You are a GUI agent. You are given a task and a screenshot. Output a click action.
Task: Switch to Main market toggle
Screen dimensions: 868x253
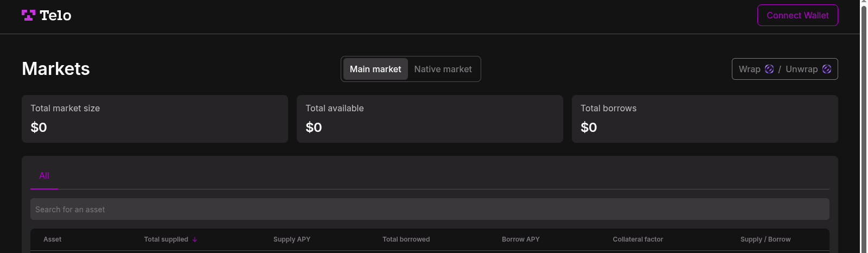click(x=375, y=69)
